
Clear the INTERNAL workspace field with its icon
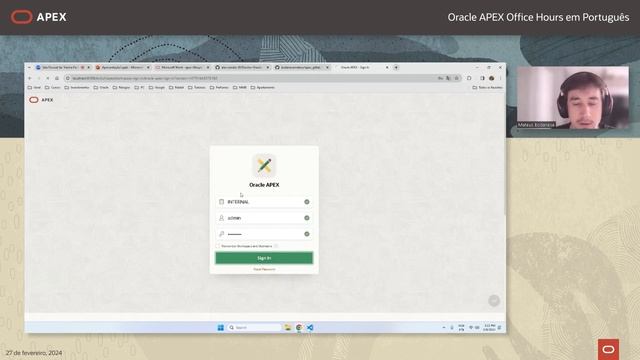pos(307,202)
